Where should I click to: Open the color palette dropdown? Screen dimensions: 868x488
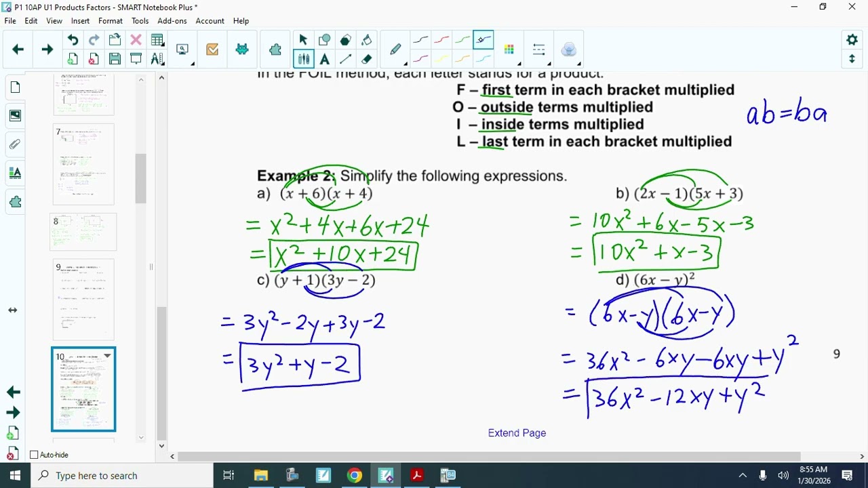tap(509, 49)
